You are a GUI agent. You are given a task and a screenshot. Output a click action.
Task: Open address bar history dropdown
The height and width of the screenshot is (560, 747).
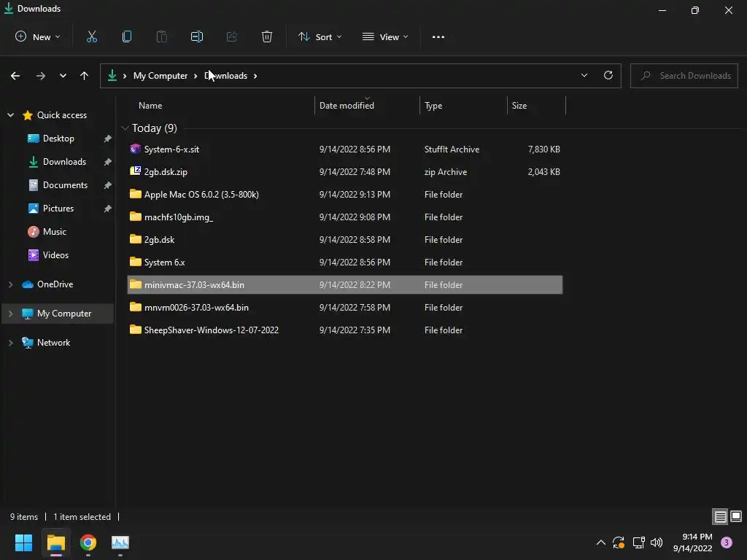coord(584,75)
